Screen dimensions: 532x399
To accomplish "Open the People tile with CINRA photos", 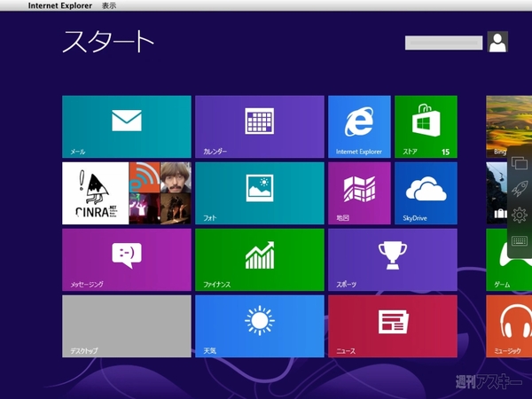I will (x=127, y=193).
